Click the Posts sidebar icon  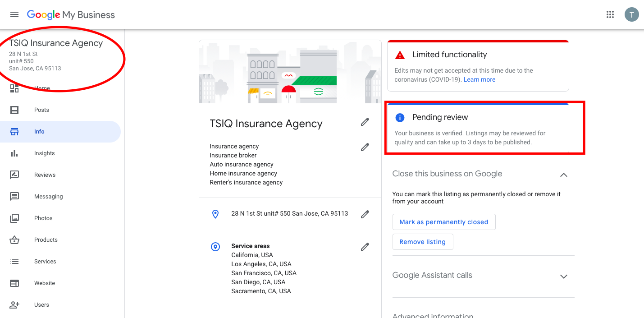point(14,110)
